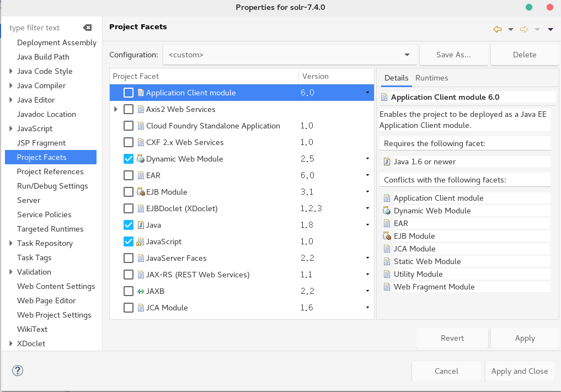Uncheck the Dynamic Web Module checkbox

[129, 159]
